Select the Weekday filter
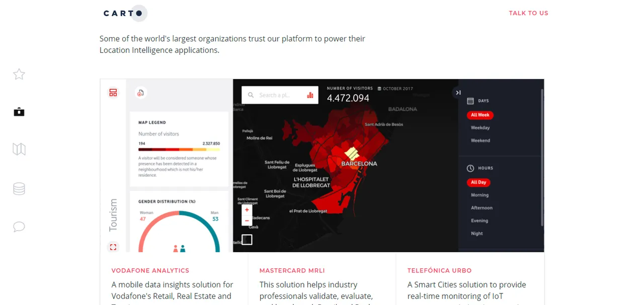644x305 pixels. [x=480, y=128]
